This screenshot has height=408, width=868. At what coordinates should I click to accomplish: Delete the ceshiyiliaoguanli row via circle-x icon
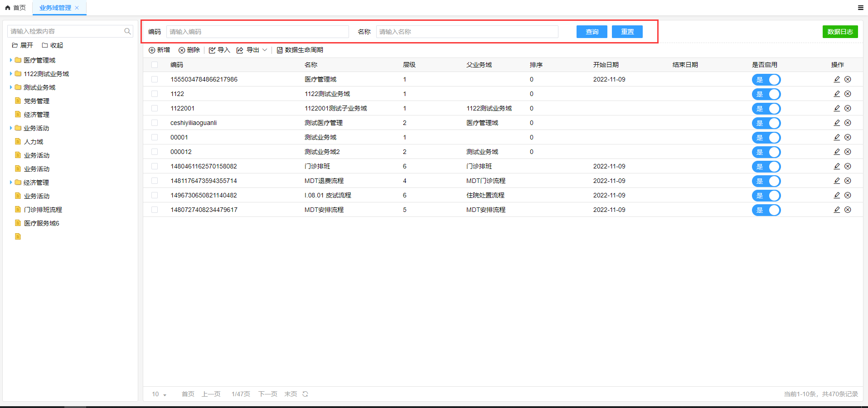848,123
